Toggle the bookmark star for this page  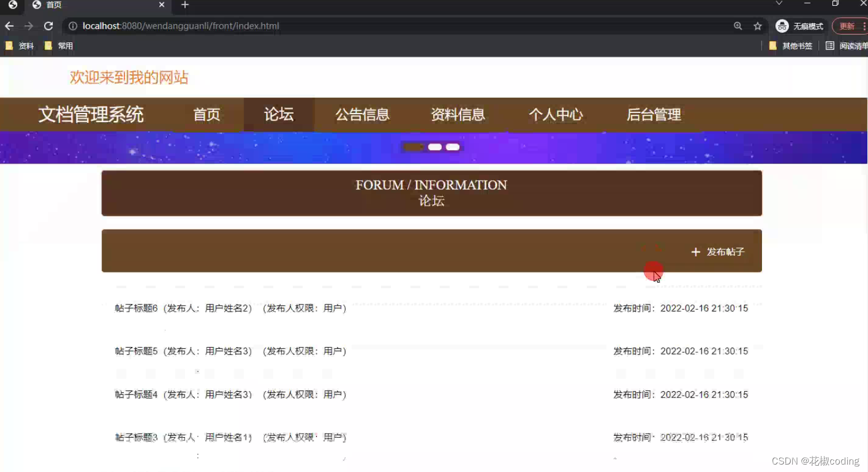[757, 26]
